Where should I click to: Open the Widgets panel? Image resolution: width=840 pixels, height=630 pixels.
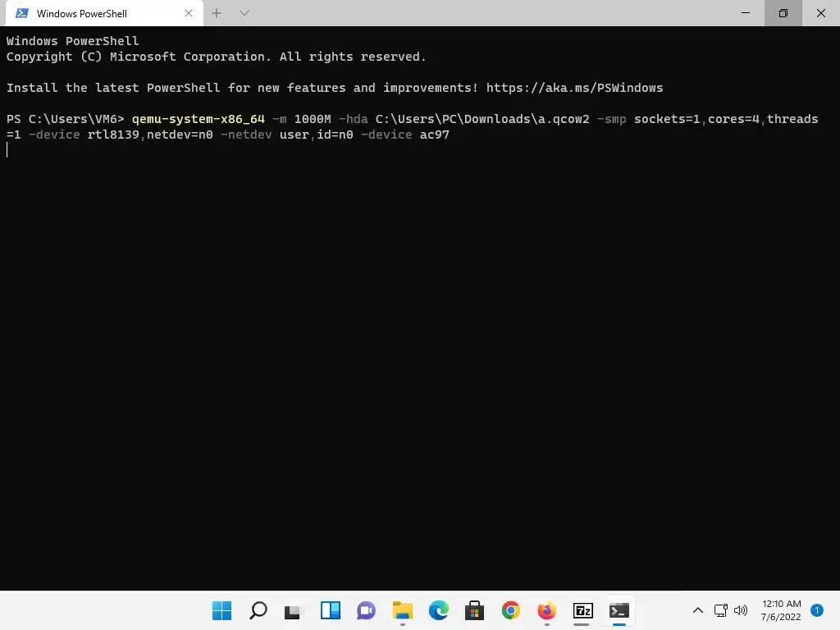331,610
